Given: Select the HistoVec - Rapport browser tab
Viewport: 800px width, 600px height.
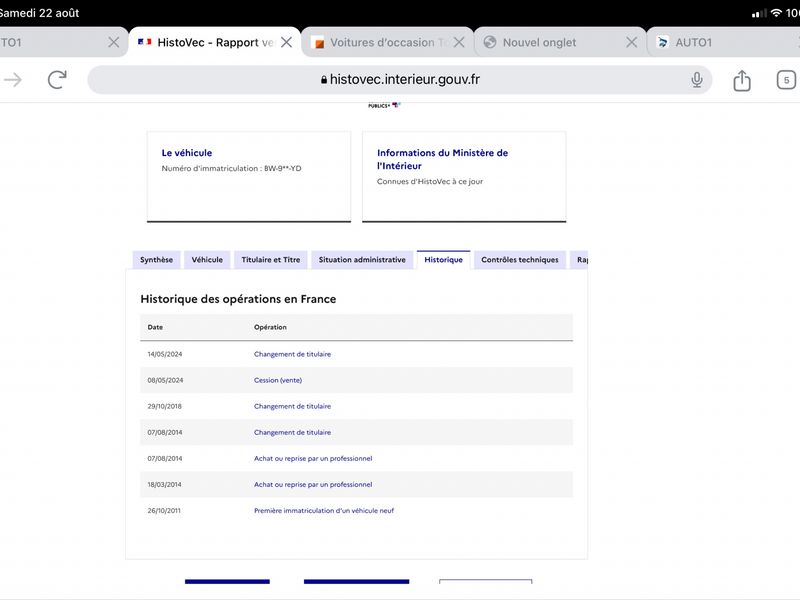Looking at the screenshot, I should pyautogui.click(x=215, y=42).
